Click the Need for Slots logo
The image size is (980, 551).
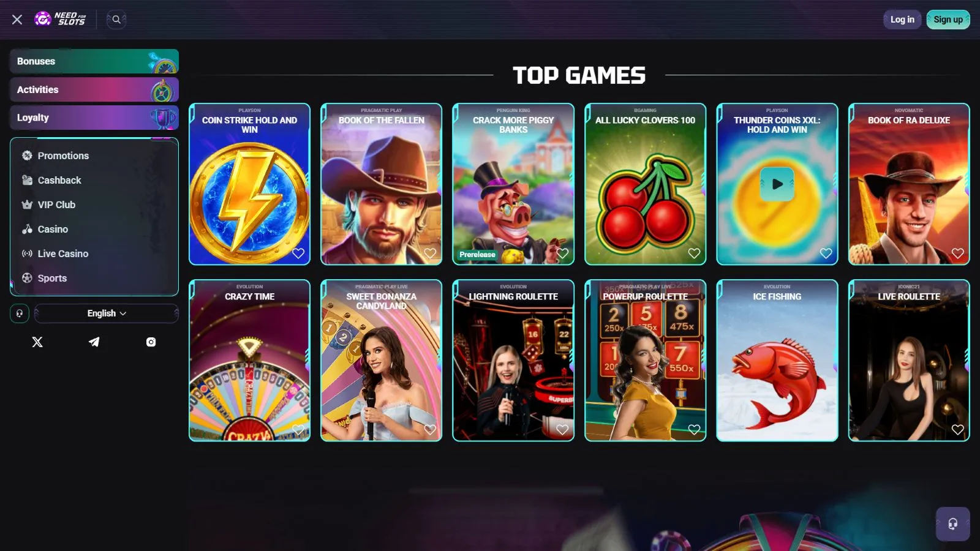pyautogui.click(x=61, y=19)
